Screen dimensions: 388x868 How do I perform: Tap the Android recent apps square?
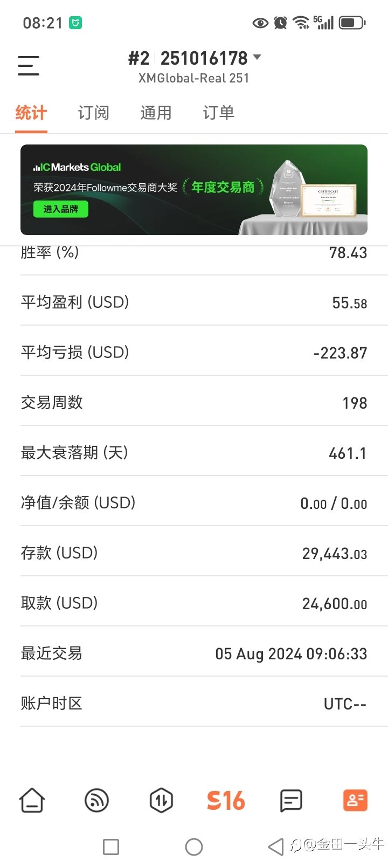(x=111, y=847)
